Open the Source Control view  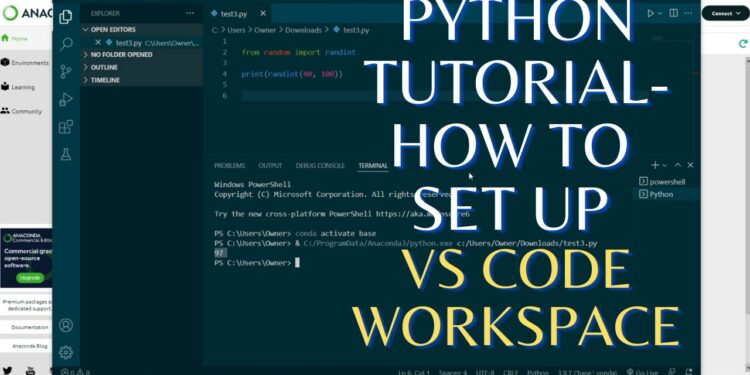(66, 72)
